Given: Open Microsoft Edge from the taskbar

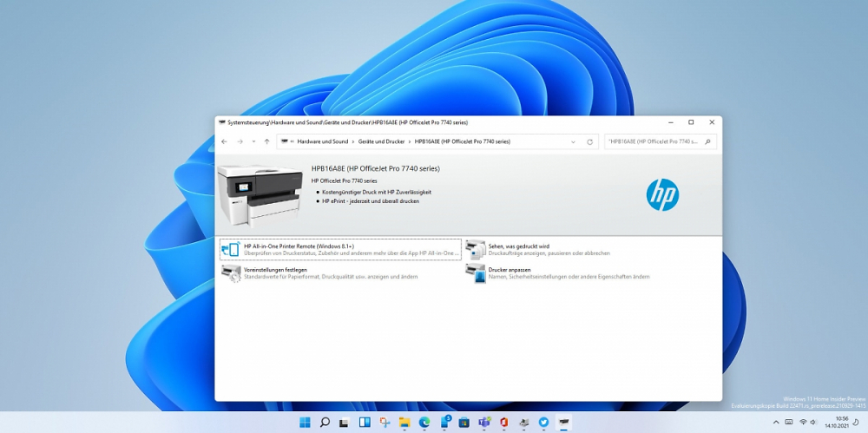Looking at the screenshot, I should coord(424,423).
